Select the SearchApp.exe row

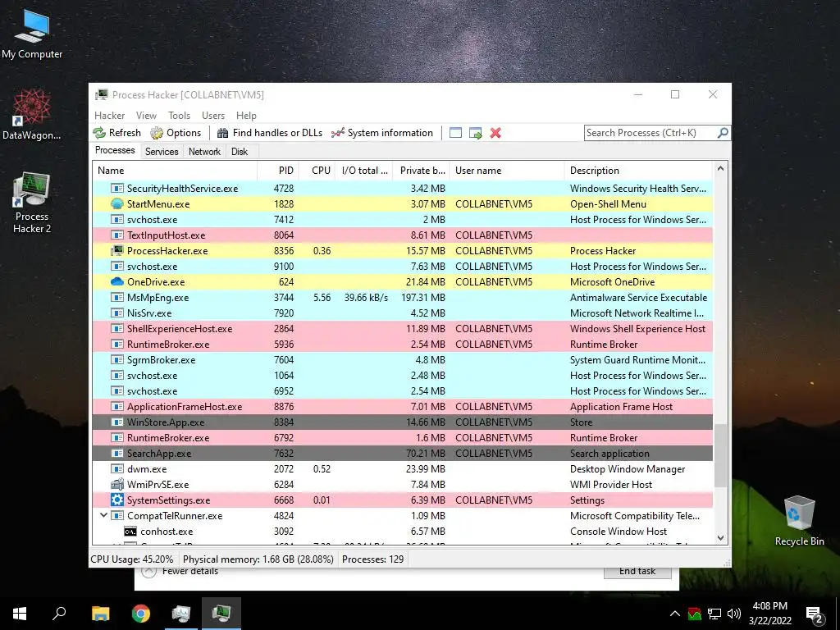pos(402,453)
